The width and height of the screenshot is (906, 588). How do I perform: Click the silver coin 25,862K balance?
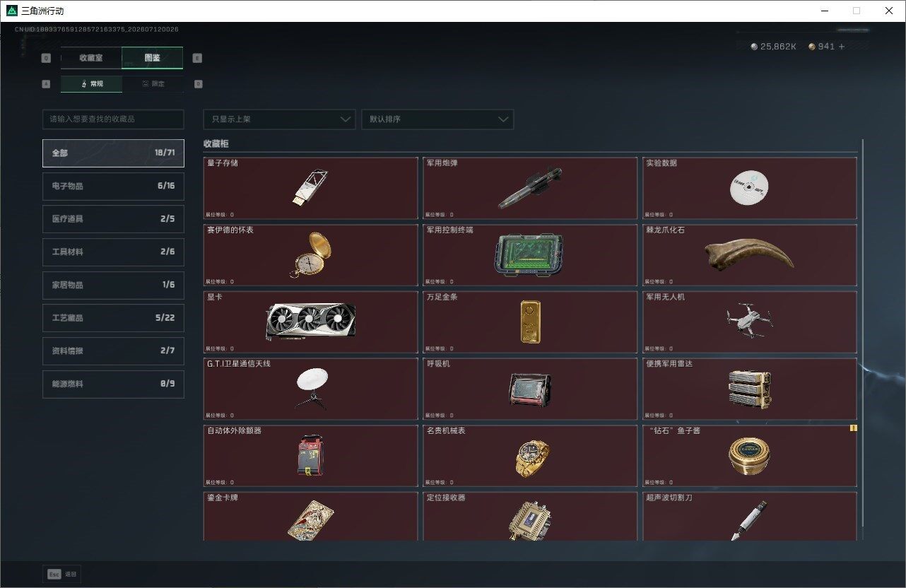click(773, 47)
